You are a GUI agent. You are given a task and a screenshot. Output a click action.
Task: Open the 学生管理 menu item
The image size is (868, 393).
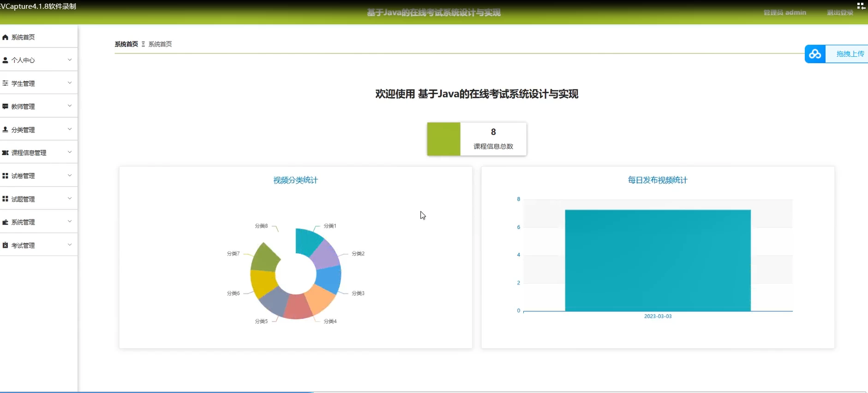23,83
